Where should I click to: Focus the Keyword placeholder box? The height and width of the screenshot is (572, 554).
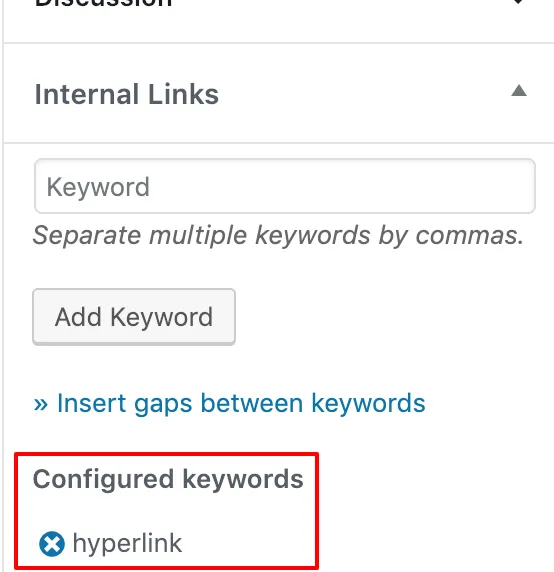pos(285,186)
